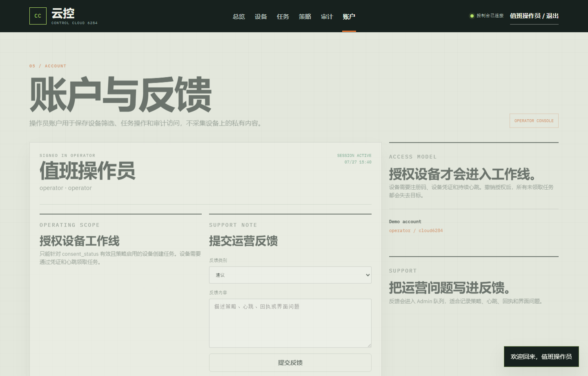Click the 'CONTROL CLOUD 6284' subtitle

click(x=74, y=23)
